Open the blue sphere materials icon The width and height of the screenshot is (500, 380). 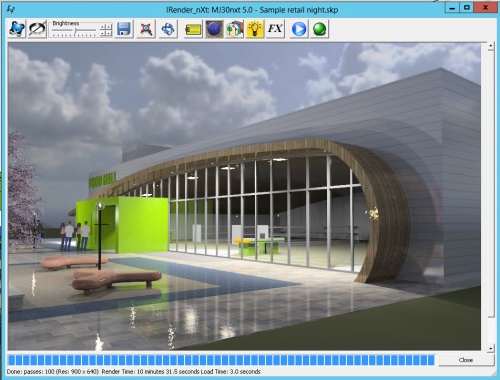coord(214,29)
